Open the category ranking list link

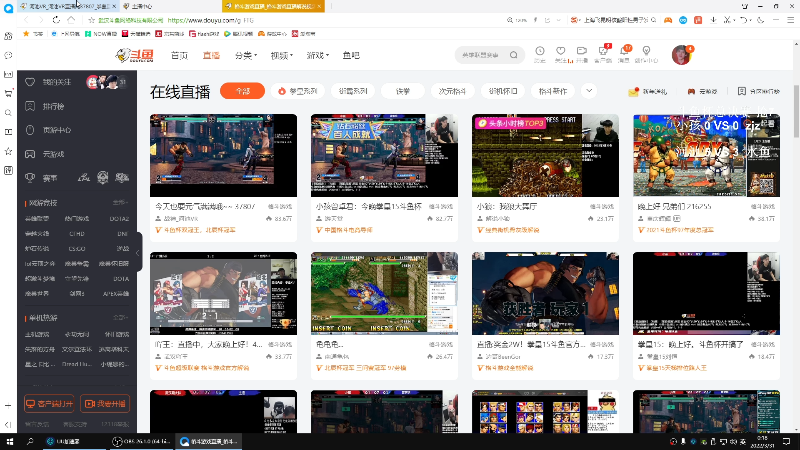[x=759, y=91]
